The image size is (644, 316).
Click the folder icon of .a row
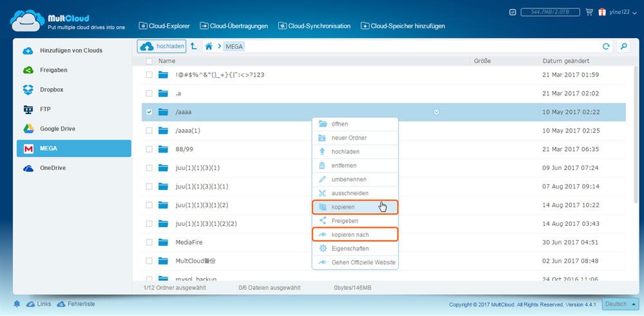point(164,93)
